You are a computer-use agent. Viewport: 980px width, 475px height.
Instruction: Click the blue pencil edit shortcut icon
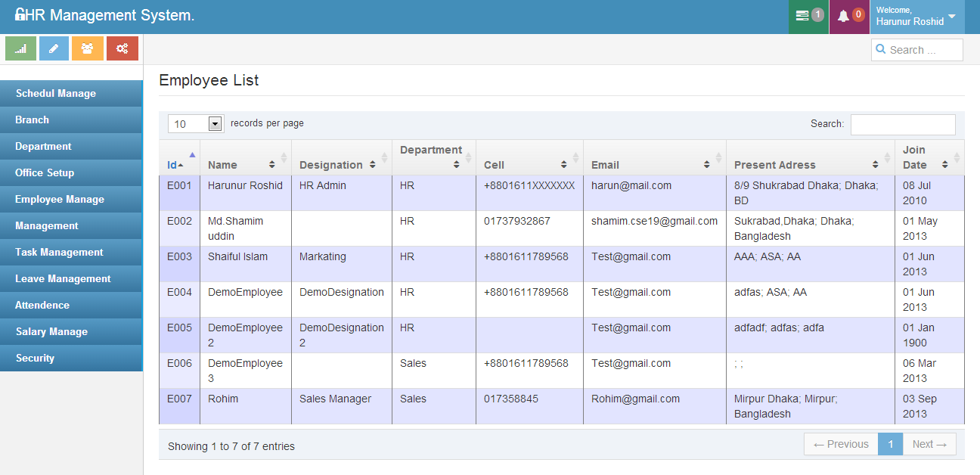(x=54, y=48)
